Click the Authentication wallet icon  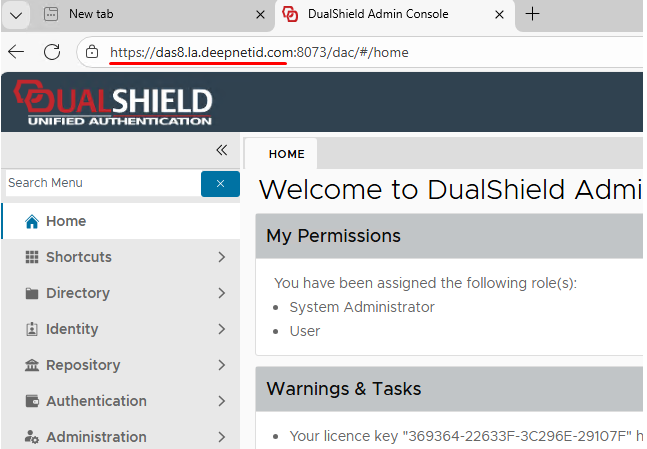[31, 401]
